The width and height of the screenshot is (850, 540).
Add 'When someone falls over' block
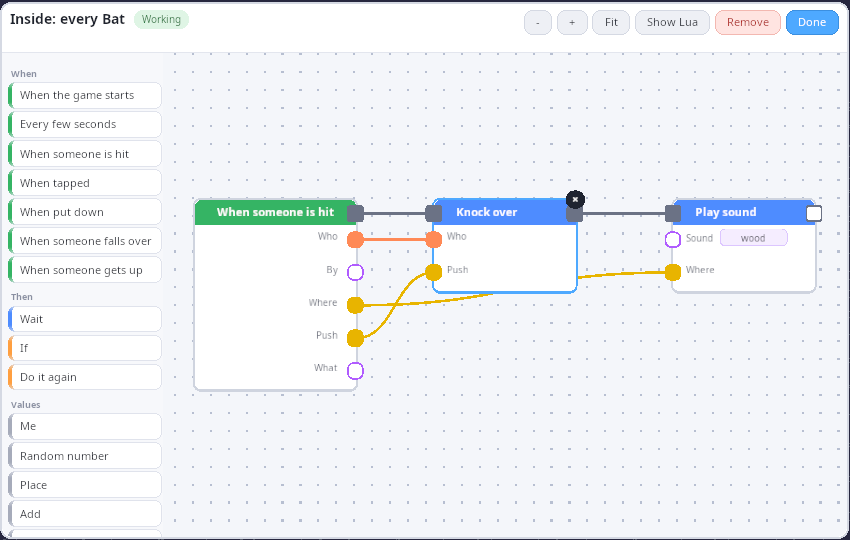click(85, 241)
